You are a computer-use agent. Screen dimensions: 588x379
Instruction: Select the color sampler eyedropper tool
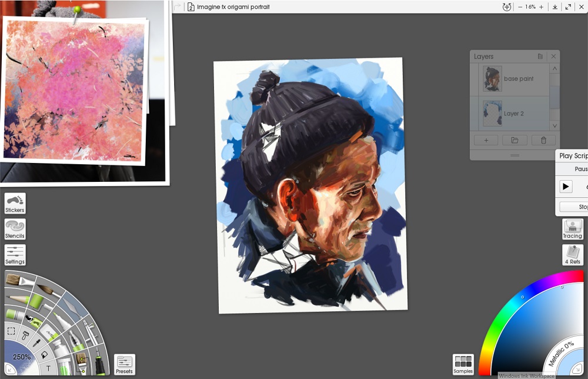[36, 343]
